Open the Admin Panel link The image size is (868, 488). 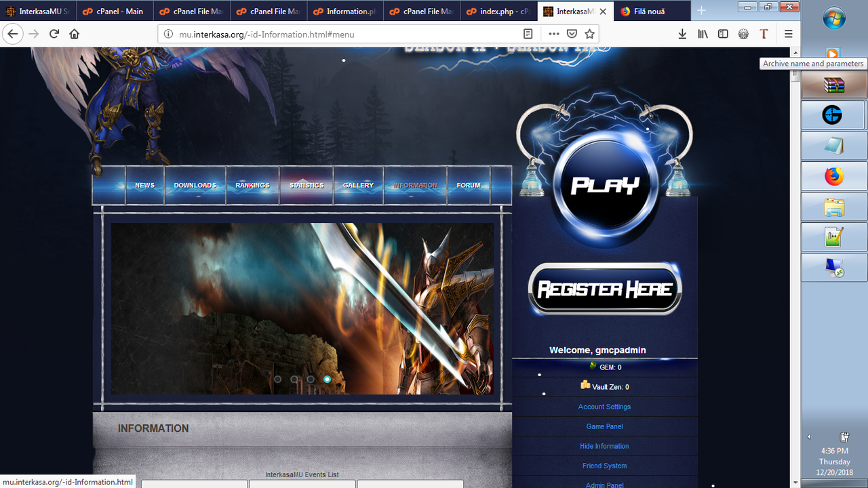pos(604,485)
